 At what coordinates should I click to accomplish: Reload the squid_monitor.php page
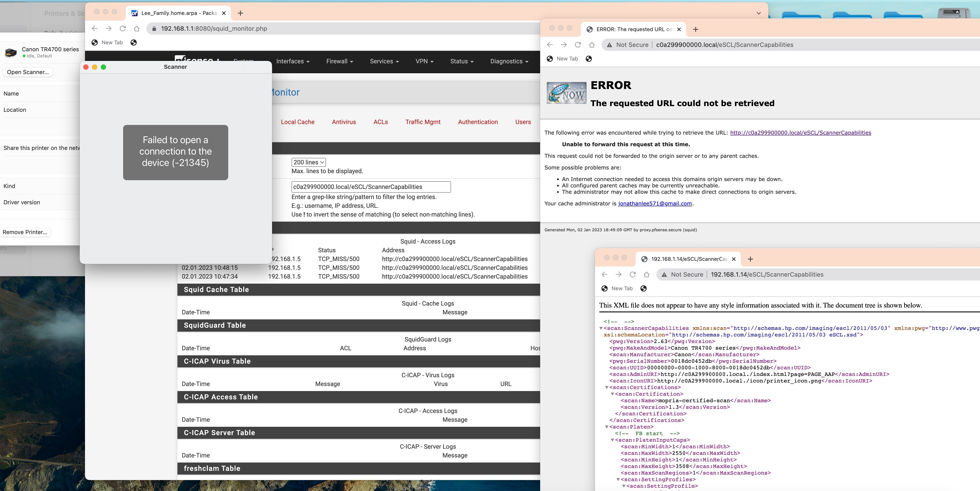[122, 28]
